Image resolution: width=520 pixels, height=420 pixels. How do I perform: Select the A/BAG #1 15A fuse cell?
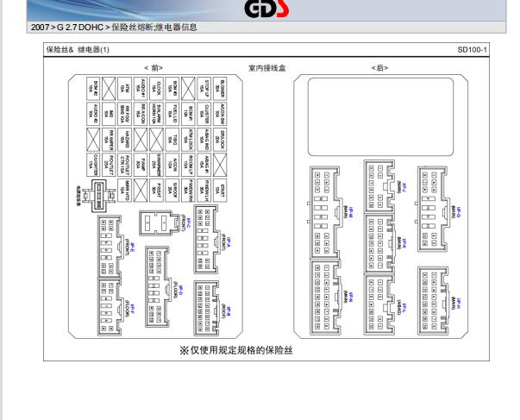point(204,165)
